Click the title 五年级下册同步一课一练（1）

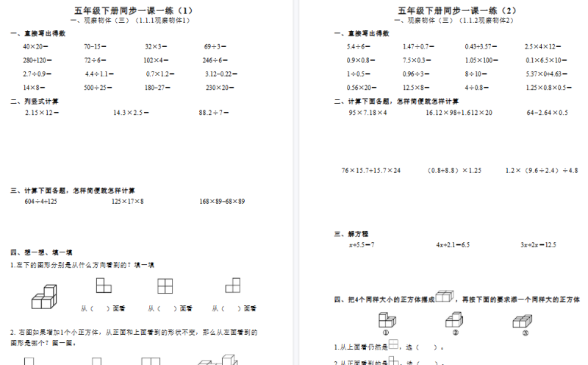point(133,10)
